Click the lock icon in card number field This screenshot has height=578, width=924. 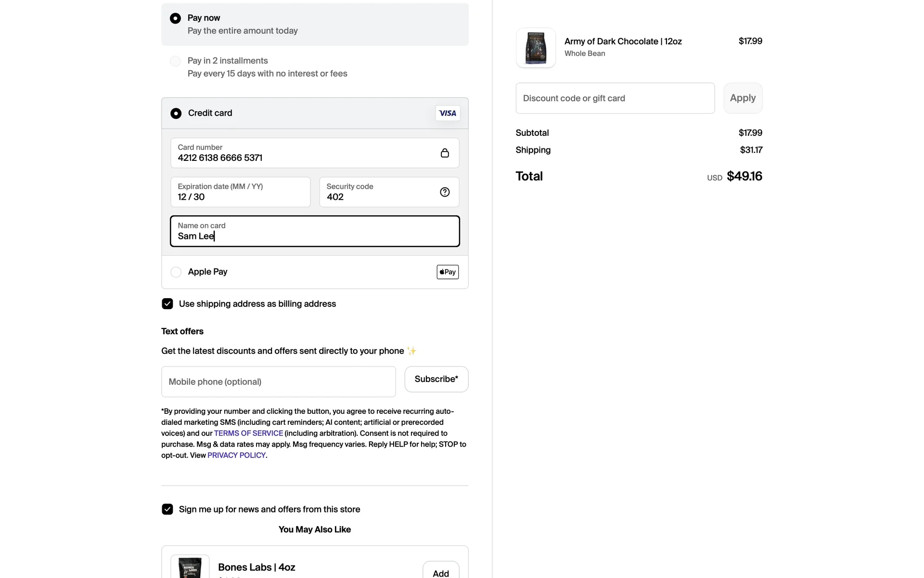[445, 153]
